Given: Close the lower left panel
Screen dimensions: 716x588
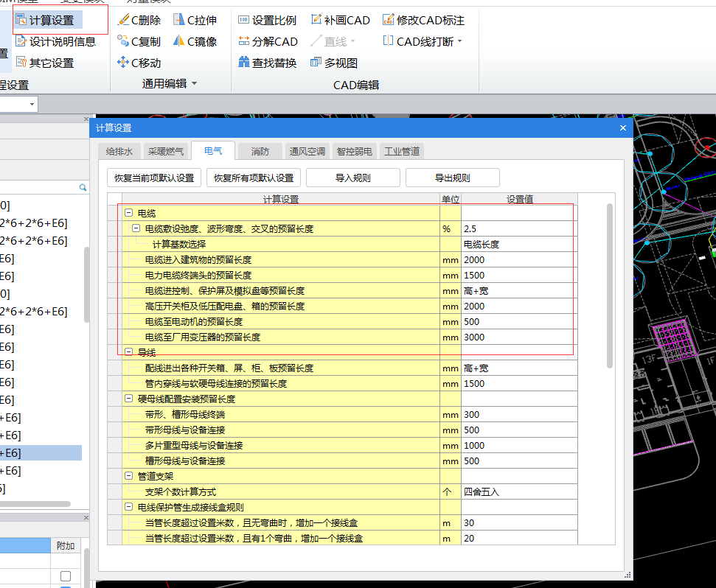Looking at the screenshot, I should click(86, 518).
